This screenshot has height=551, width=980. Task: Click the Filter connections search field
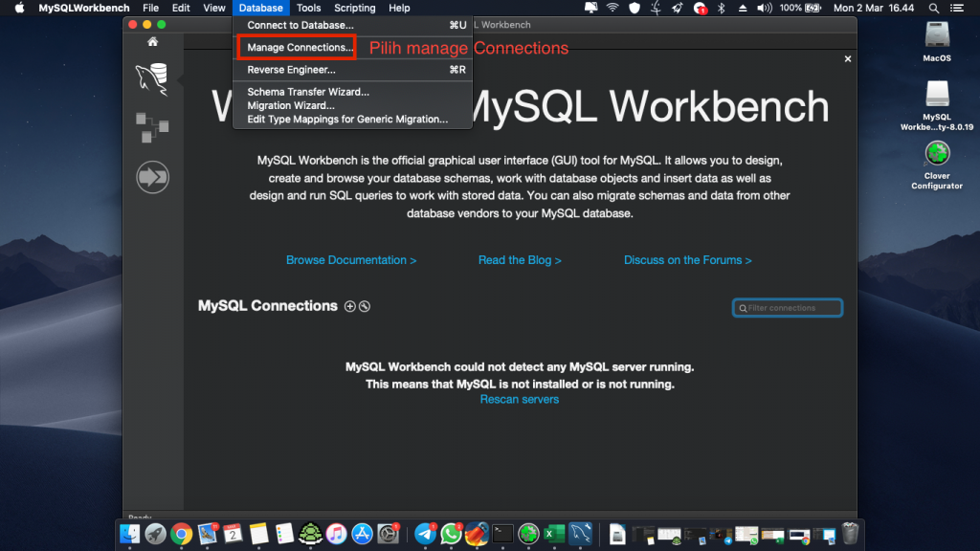787,307
